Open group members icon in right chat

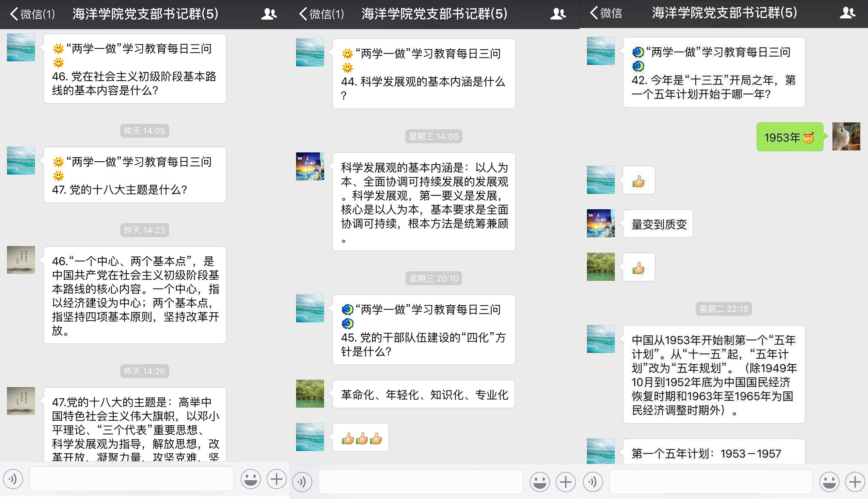click(847, 13)
